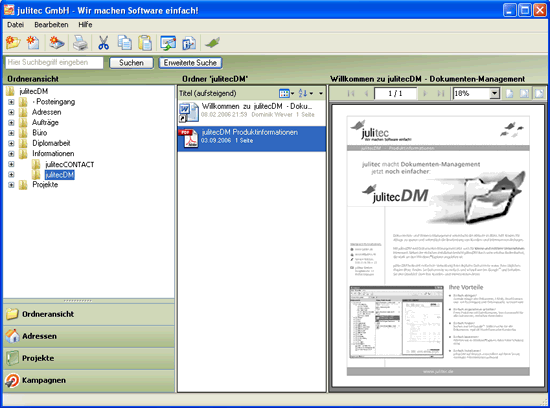
Task: Open the rightmost list options dropdown arrow
Action: point(321,94)
